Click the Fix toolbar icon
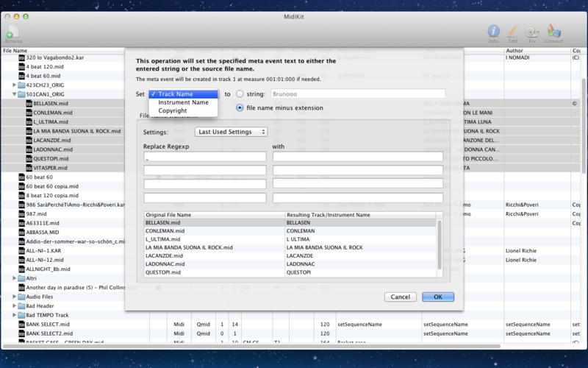Screen dimensions: 588x368 [531, 33]
